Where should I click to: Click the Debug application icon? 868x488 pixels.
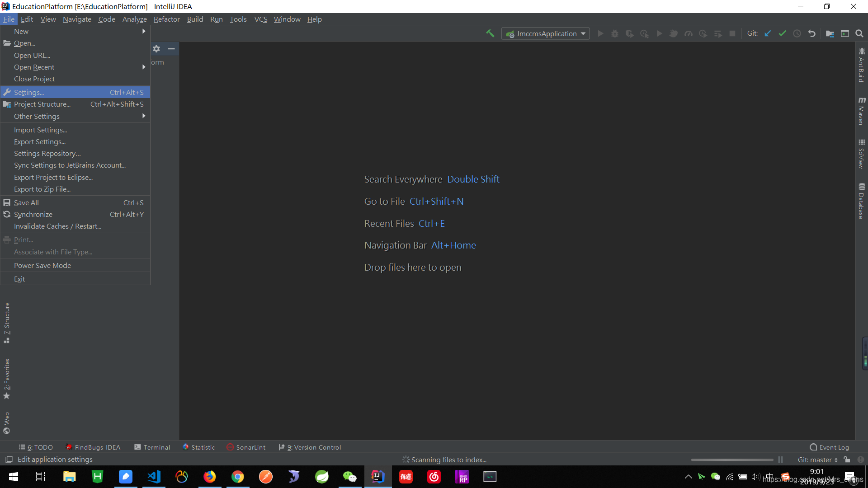pyautogui.click(x=615, y=34)
